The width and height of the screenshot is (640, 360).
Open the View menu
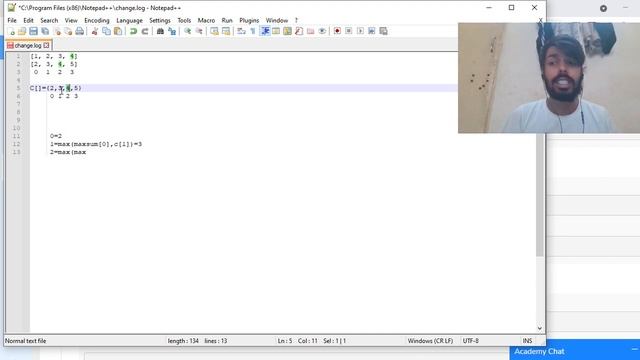coord(71,20)
